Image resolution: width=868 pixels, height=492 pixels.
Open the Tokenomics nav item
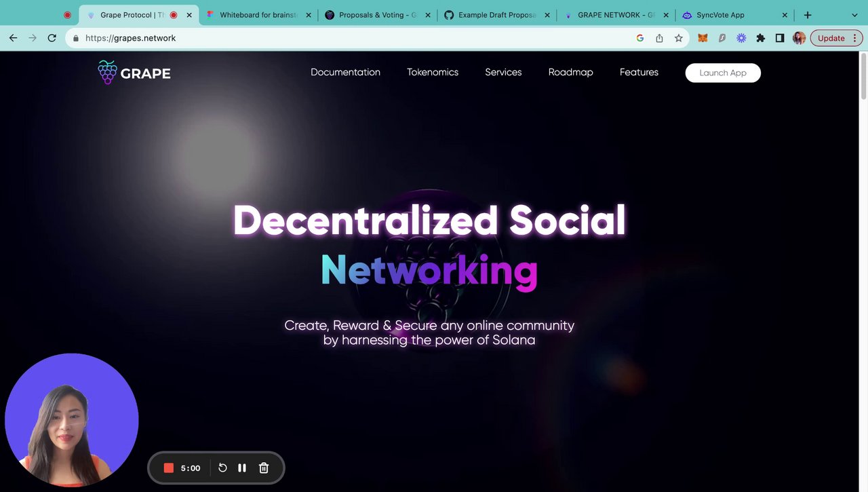point(433,72)
